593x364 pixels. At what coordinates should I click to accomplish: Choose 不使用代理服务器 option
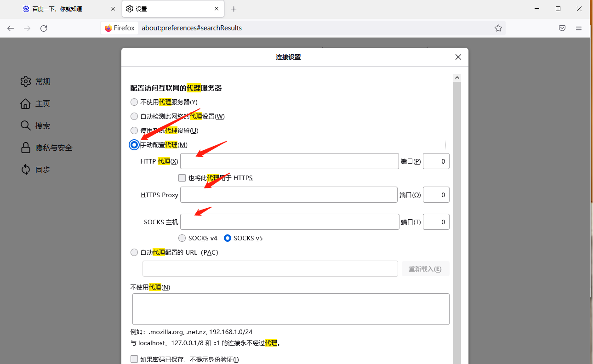pyautogui.click(x=134, y=102)
